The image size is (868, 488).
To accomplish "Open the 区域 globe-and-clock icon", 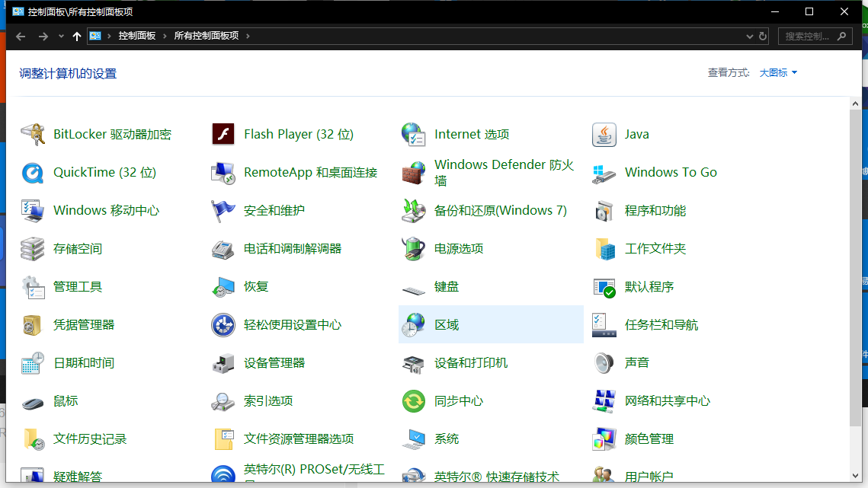I will [414, 325].
